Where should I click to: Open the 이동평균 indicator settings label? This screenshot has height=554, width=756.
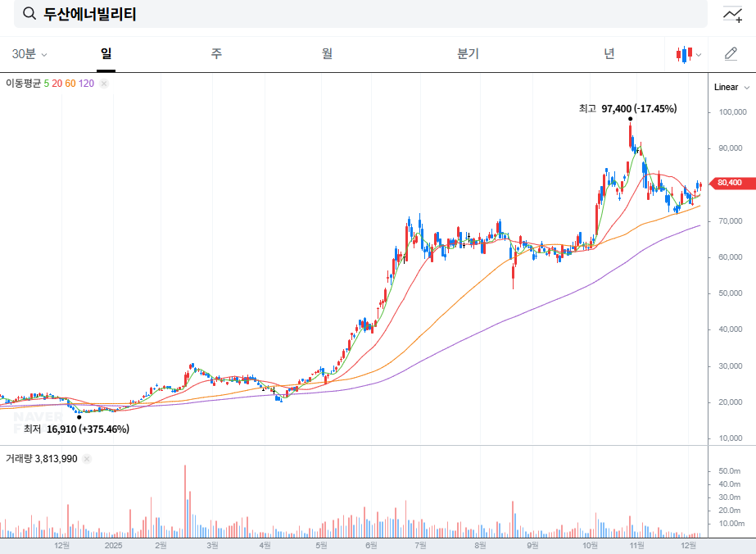coord(23,84)
